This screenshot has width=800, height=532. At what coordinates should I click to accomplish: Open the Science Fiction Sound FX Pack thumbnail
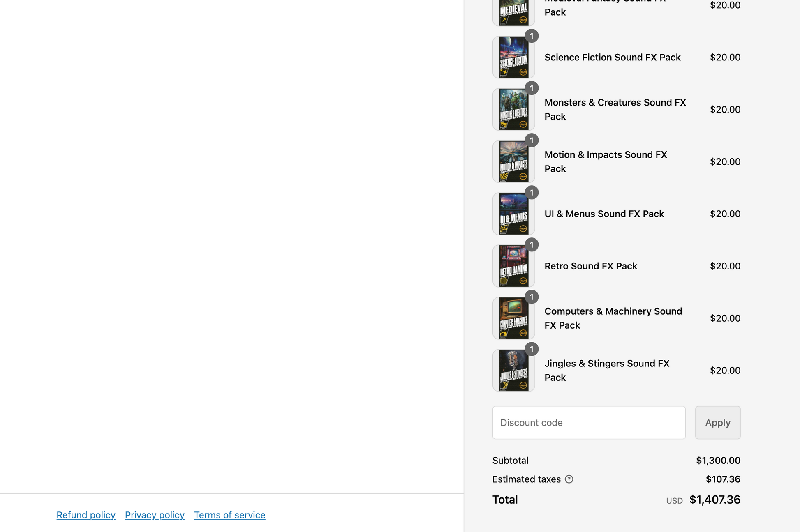click(513, 57)
